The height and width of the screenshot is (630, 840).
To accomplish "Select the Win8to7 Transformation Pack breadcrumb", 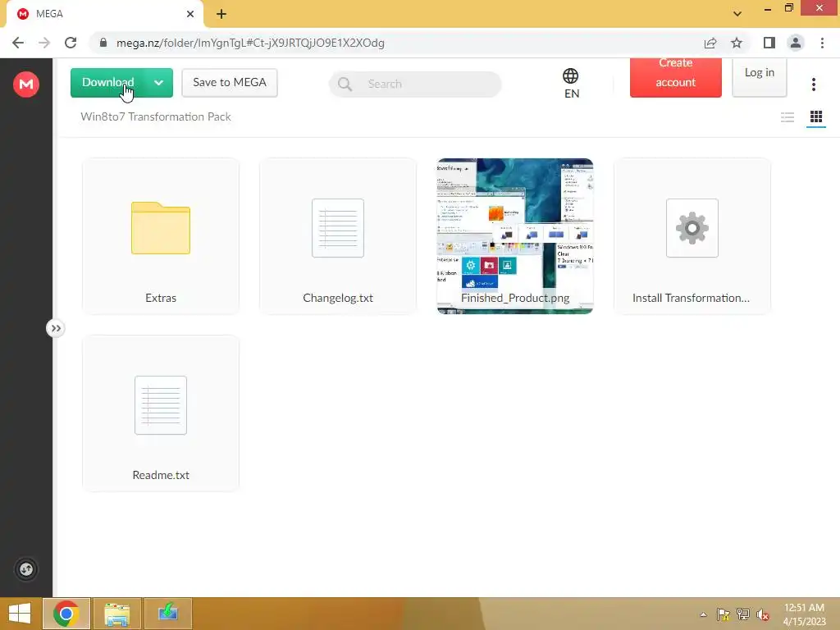I will (155, 116).
